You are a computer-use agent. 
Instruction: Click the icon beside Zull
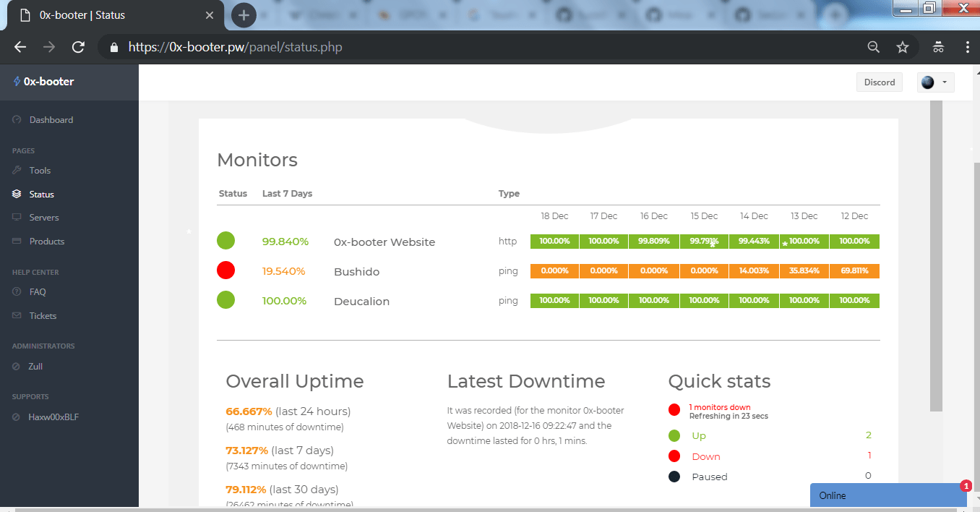pos(17,367)
